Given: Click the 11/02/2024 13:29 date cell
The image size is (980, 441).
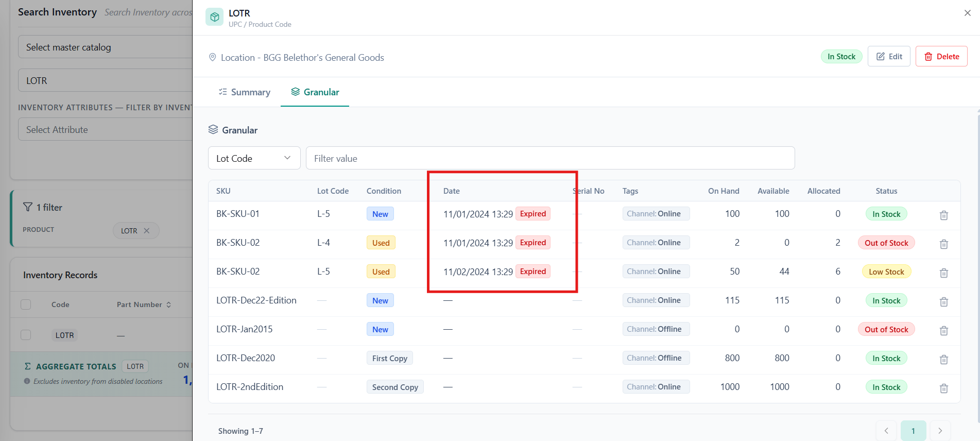Looking at the screenshot, I should tap(478, 272).
